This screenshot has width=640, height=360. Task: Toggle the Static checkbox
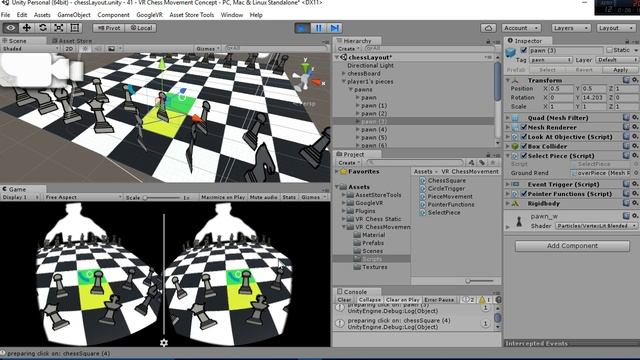point(609,50)
